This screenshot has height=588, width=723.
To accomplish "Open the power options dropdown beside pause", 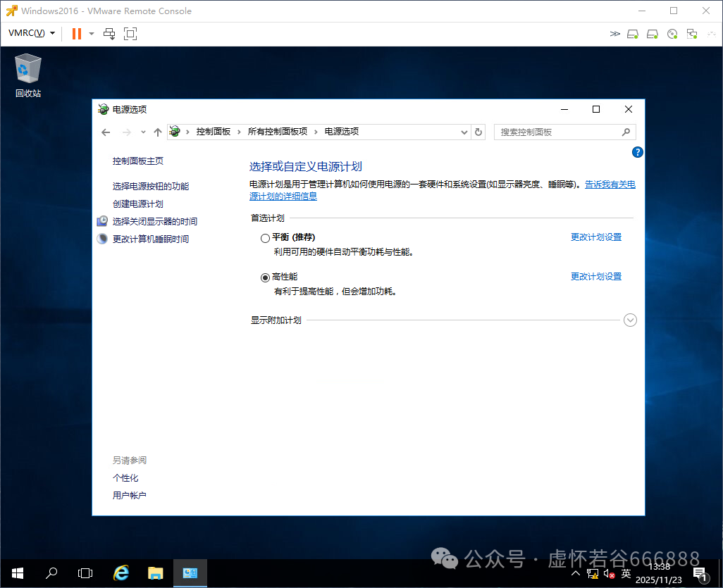I will click(x=92, y=34).
